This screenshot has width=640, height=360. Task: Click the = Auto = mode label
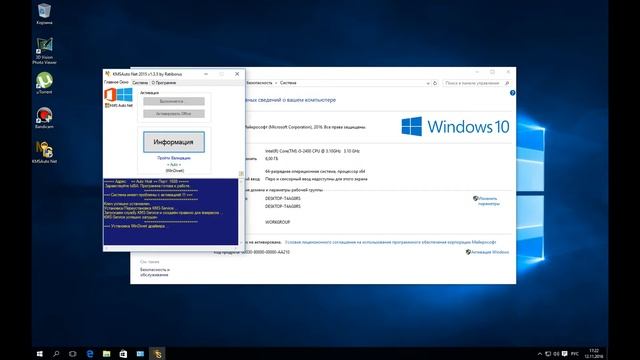pyautogui.click(x=174, y=164)
